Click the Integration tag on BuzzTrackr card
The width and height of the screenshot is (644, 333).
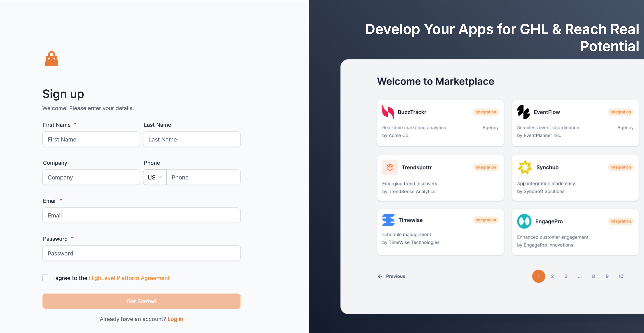485,112
